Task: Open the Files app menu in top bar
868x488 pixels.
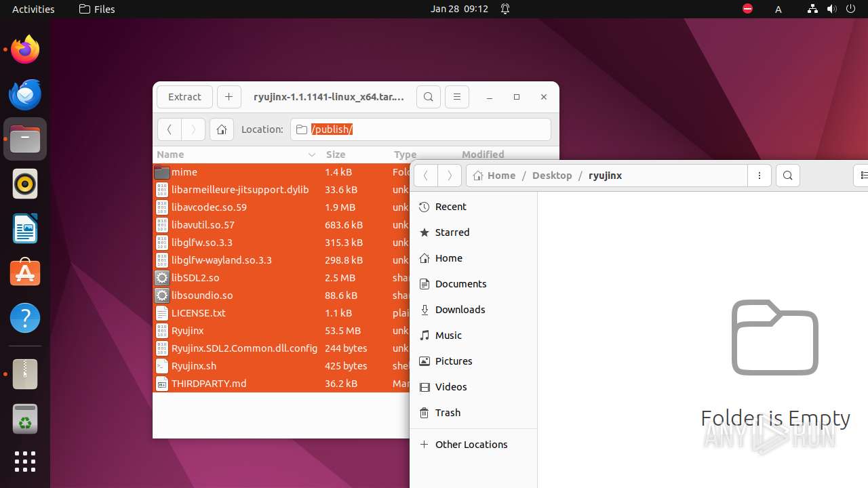Action: pyautogui.click(x=97, y=9)
